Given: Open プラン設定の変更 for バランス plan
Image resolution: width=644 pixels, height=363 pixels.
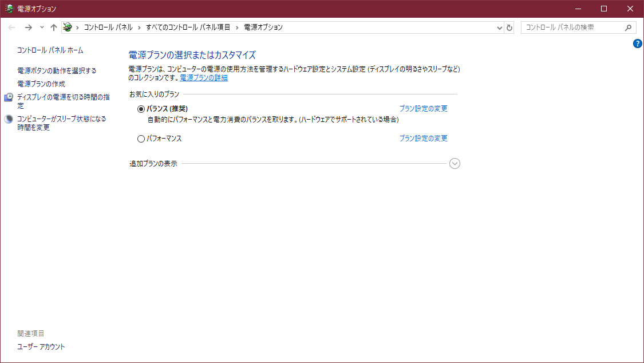Looking at the screenshot, I should point(424,108).
